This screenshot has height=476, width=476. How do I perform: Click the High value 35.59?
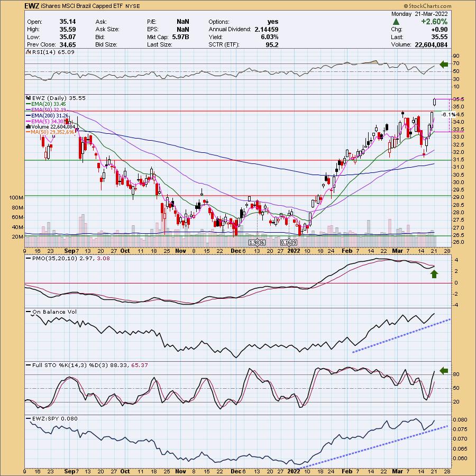pyautogui.click(x=67, y=30)
